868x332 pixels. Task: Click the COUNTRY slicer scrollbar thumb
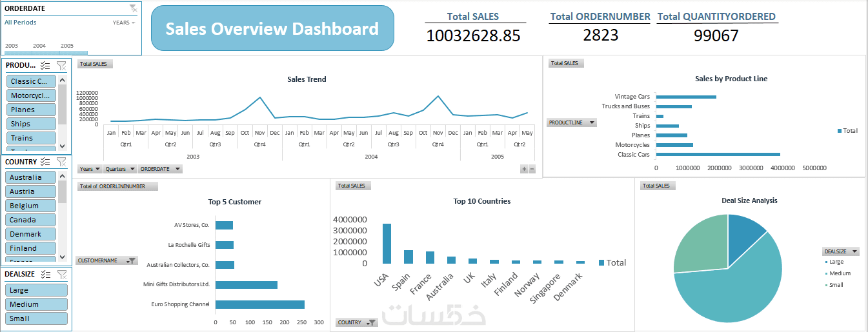click(63, 191)
